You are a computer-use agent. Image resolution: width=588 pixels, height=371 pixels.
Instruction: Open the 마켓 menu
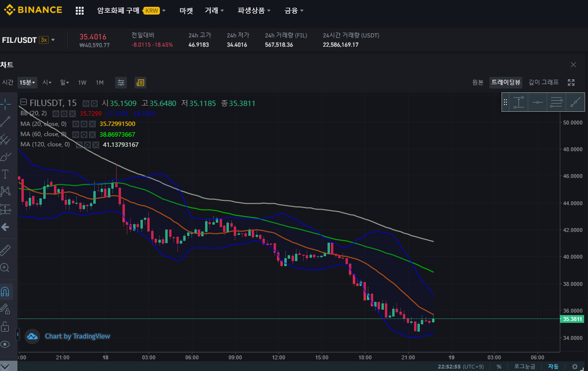[x=186, y=10]
